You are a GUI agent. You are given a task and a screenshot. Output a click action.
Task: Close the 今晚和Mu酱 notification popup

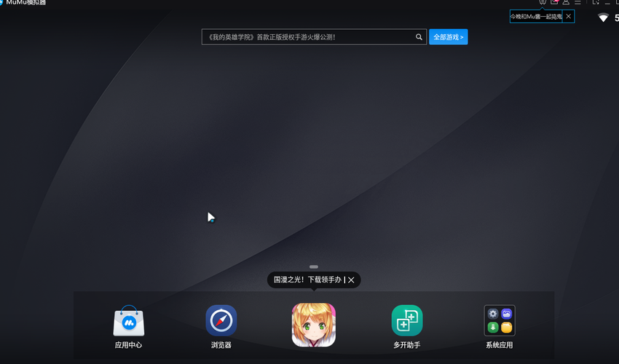pos(569,16)
